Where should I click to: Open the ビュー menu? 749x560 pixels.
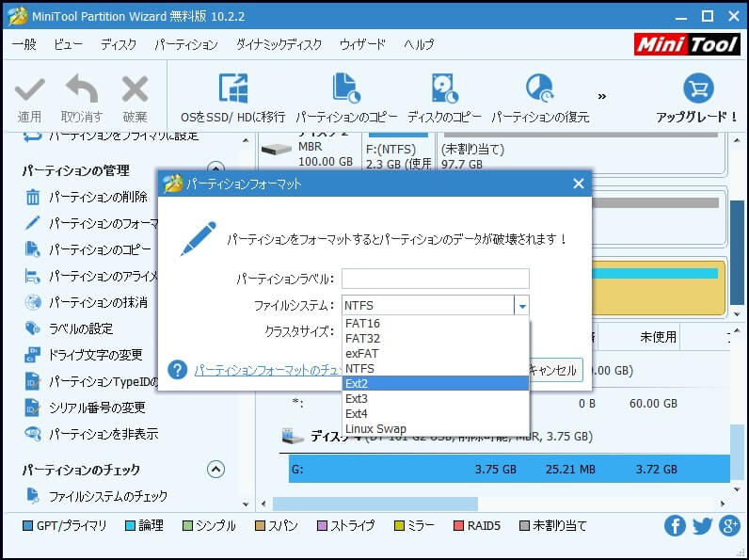point(68,44)
